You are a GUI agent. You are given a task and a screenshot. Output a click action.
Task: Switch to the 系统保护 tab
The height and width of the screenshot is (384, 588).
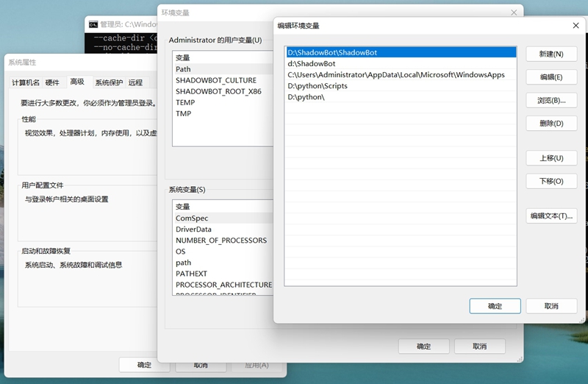[109, 82]
